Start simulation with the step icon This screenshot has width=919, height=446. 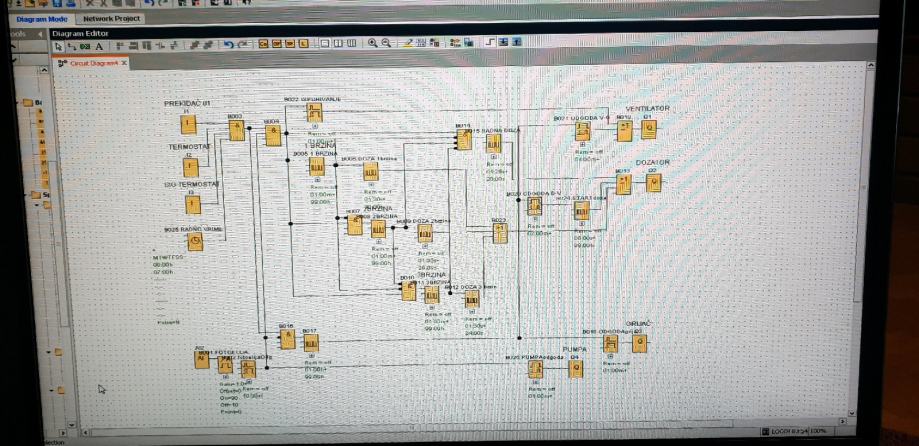point(491,42)
